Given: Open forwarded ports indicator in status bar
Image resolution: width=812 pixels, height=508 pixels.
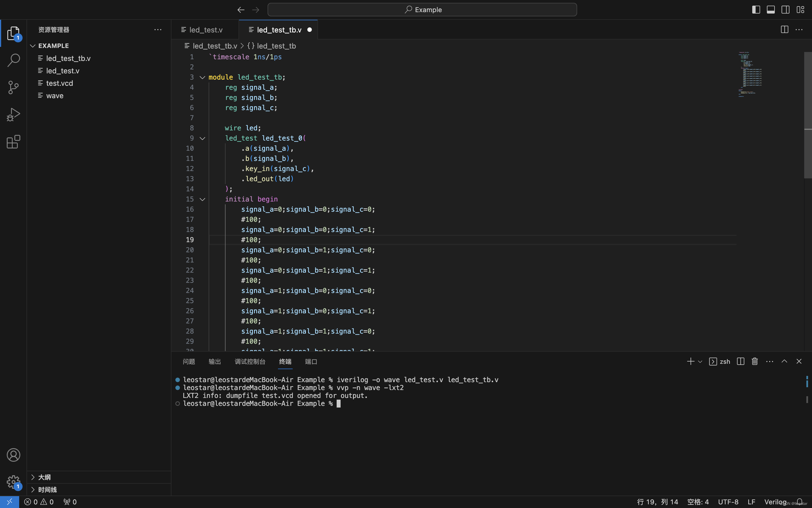Looking at the screenshot, I should [x=70, y=502].
